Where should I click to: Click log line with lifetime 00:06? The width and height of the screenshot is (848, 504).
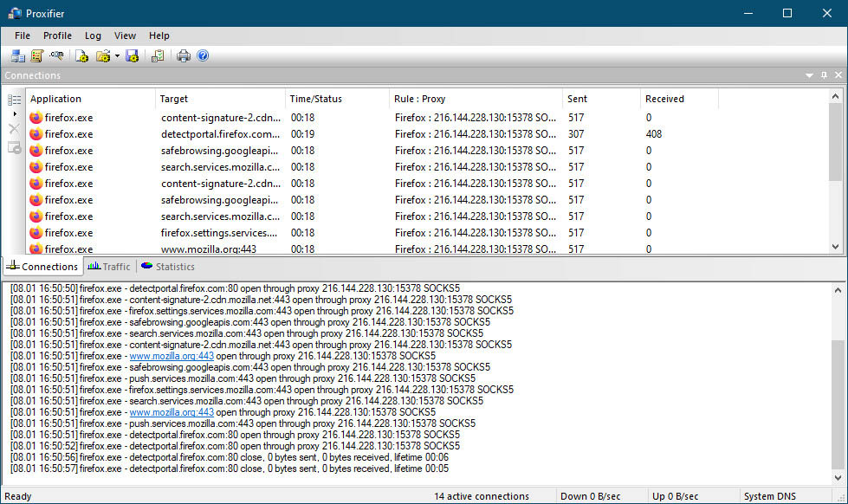tap(230, 457)
